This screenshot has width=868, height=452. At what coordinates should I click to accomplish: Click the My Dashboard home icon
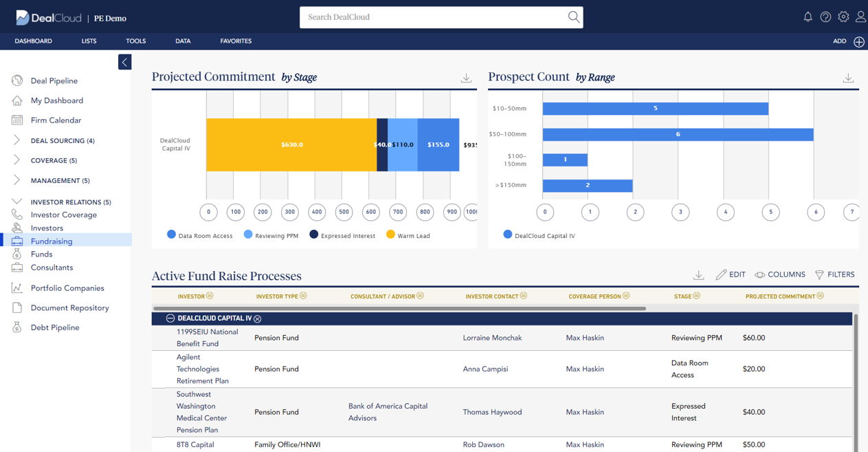click(x=17, y=100)
